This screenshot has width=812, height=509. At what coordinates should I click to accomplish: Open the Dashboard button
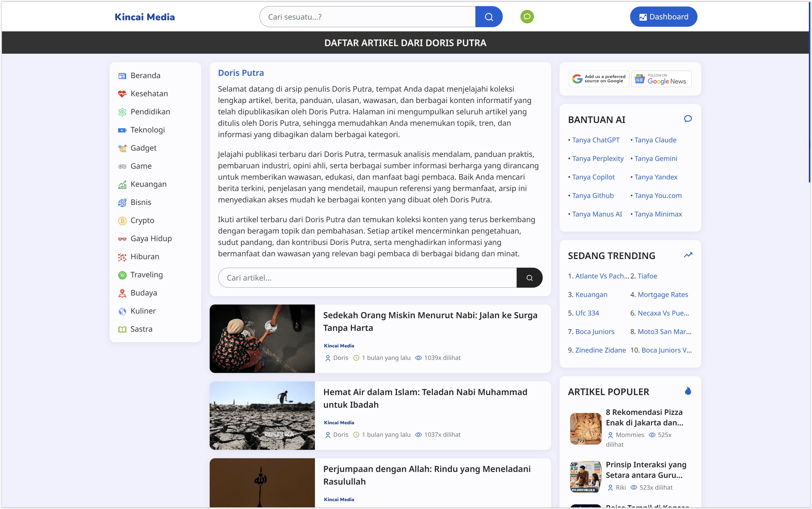click(x=664, y=17)
